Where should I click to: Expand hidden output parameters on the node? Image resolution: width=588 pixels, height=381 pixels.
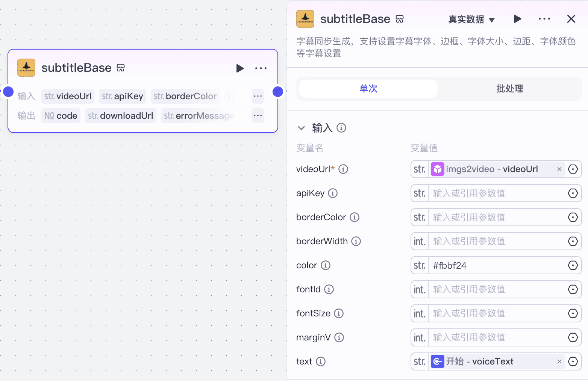[258, 116]
